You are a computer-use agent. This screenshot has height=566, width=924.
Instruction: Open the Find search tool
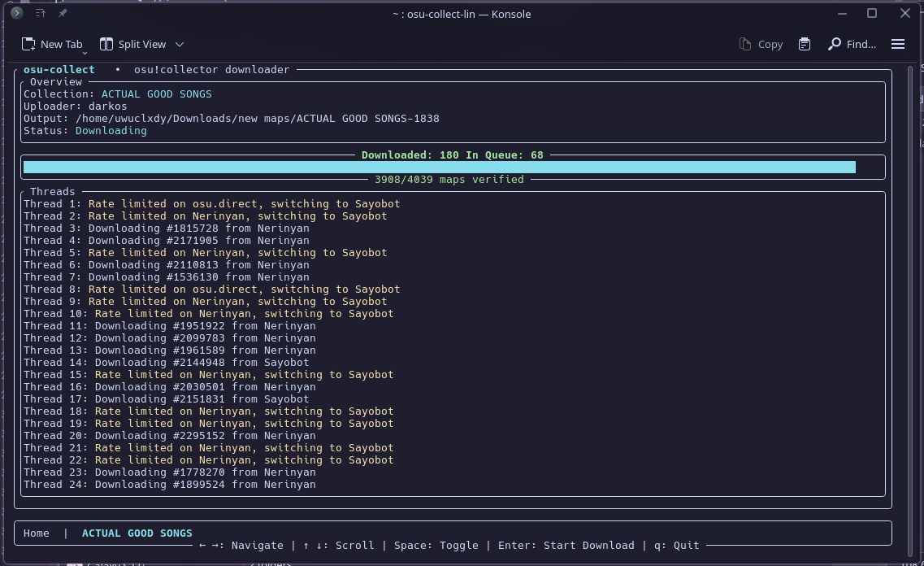click(x=852, y=44)
